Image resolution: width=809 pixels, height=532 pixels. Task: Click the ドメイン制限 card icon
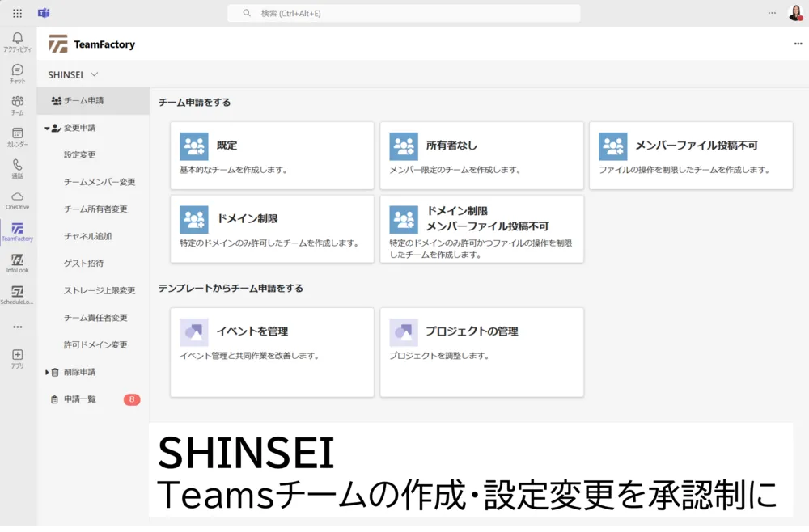[194, 220]
